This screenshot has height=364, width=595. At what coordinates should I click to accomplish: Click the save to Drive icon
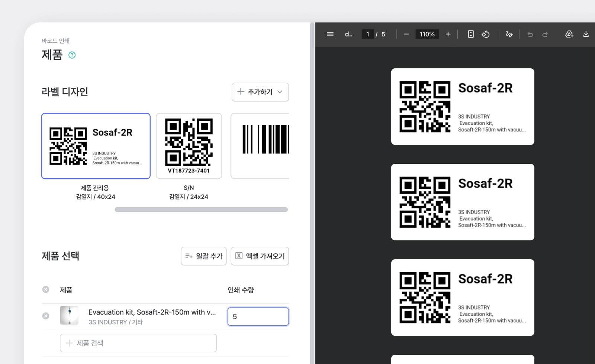tap(569, 34)
